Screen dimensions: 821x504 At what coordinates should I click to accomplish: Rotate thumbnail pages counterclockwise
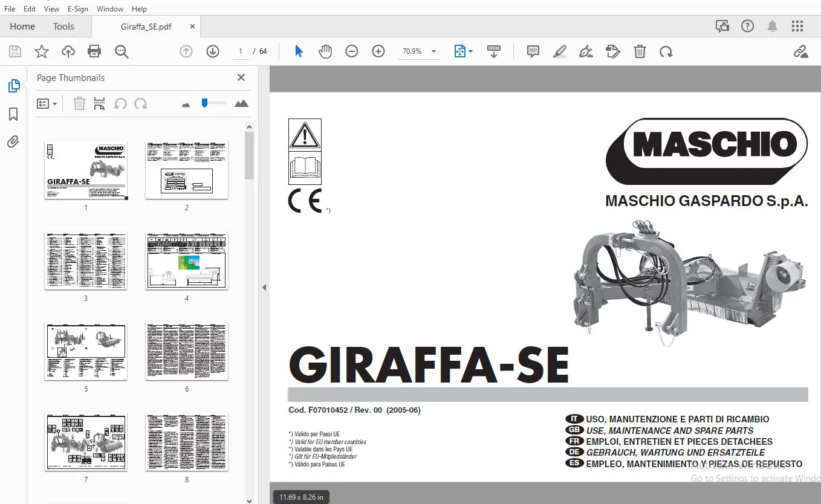[120, 103]
